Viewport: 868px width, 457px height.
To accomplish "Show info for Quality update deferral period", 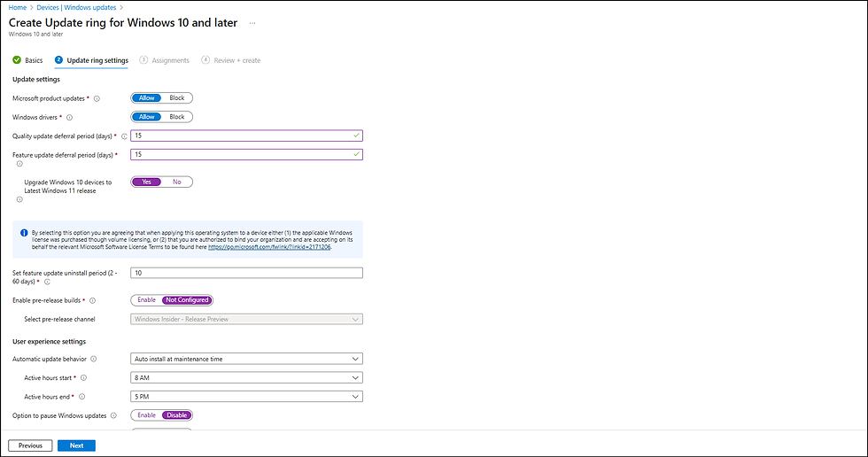I will [124, 136].
